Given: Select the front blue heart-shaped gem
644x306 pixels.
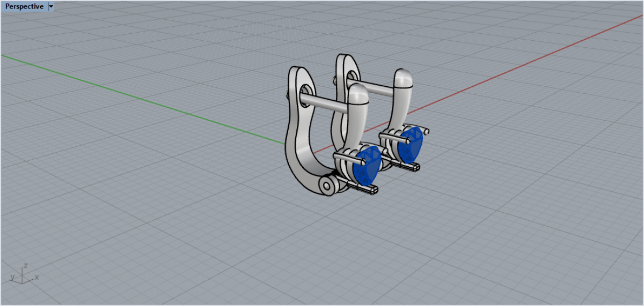Looking at the screenshot, I should (367, 166).
